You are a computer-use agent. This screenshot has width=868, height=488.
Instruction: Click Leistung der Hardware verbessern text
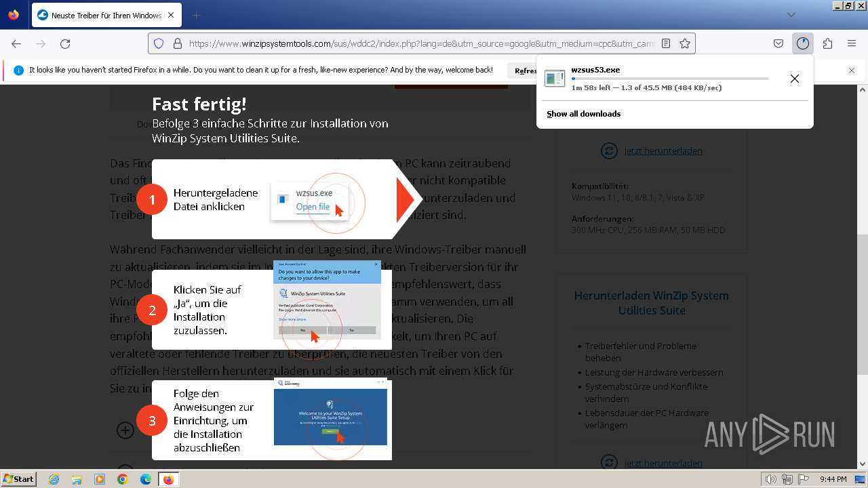(654, 372)
